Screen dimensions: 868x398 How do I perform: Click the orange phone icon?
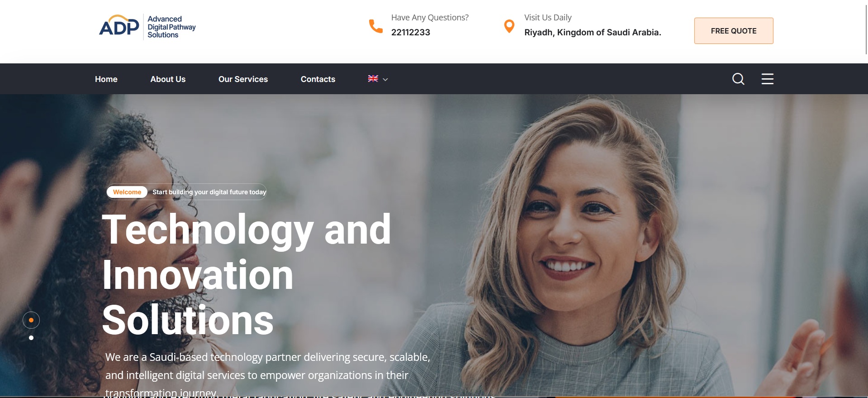coord(375,26)
